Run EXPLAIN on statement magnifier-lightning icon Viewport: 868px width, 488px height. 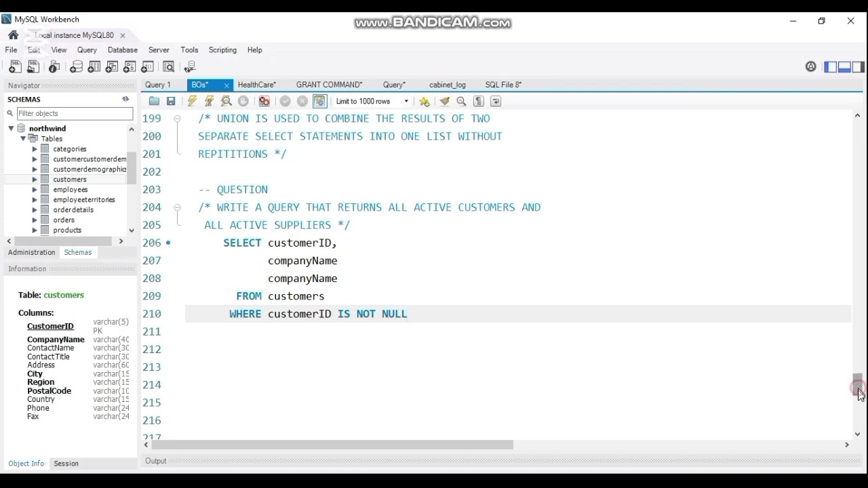(226, 101)
